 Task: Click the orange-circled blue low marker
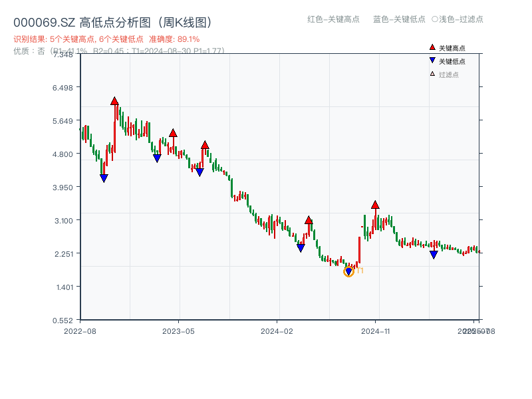pyautogui.click(x=348, y=271)
